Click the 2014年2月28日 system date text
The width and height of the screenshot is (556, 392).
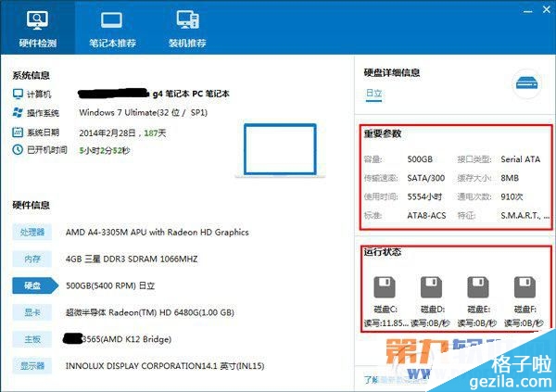pyautogui.click(x=122, y=133)
